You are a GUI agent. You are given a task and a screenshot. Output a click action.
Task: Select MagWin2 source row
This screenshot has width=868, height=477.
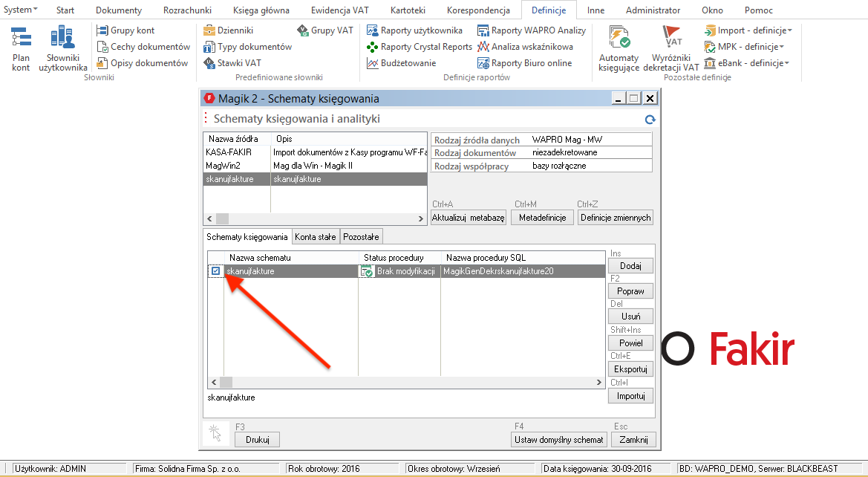[236, 166]
